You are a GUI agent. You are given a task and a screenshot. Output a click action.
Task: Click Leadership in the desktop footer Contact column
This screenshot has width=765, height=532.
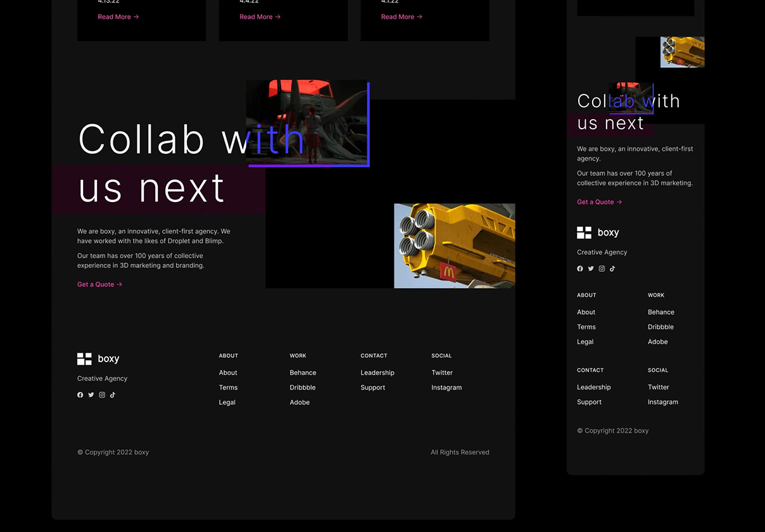(377, 373)
